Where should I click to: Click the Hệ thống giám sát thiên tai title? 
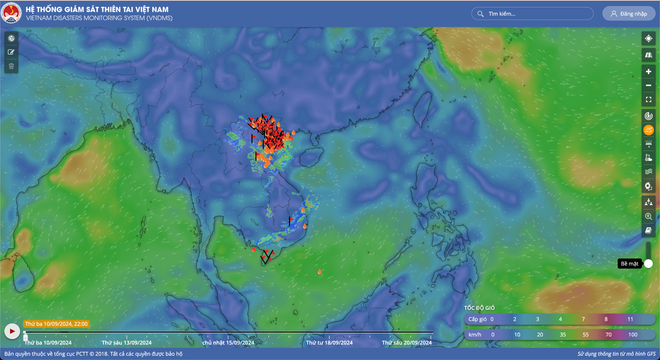97,9
